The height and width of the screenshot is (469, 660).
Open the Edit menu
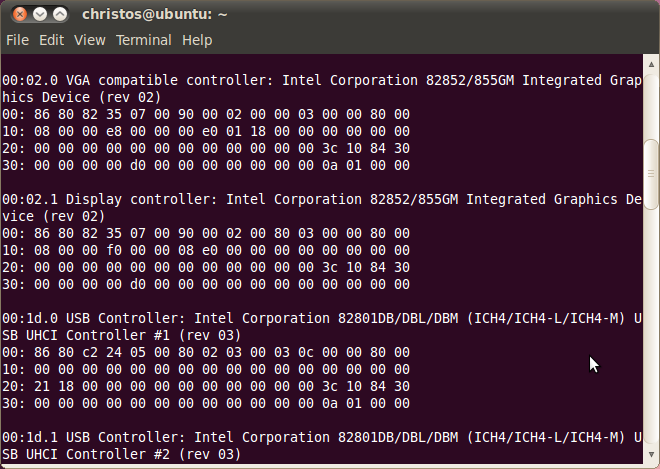coord(51,40)
